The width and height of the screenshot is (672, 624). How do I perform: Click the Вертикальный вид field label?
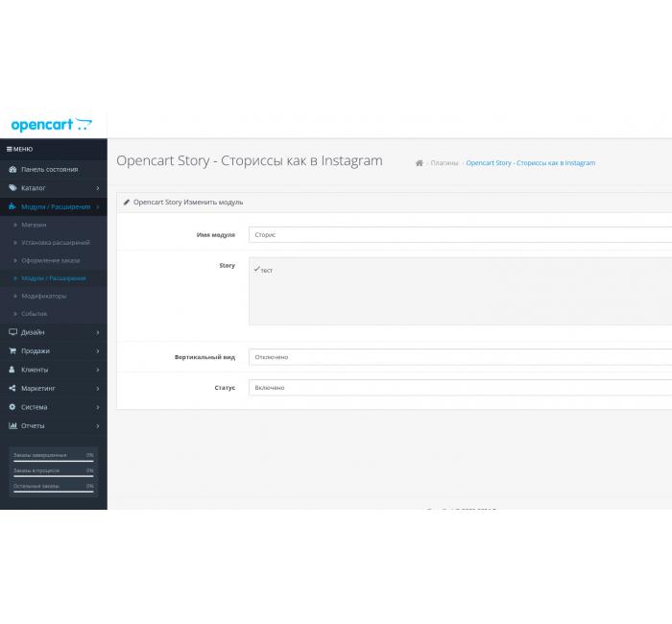coord(204,357)
